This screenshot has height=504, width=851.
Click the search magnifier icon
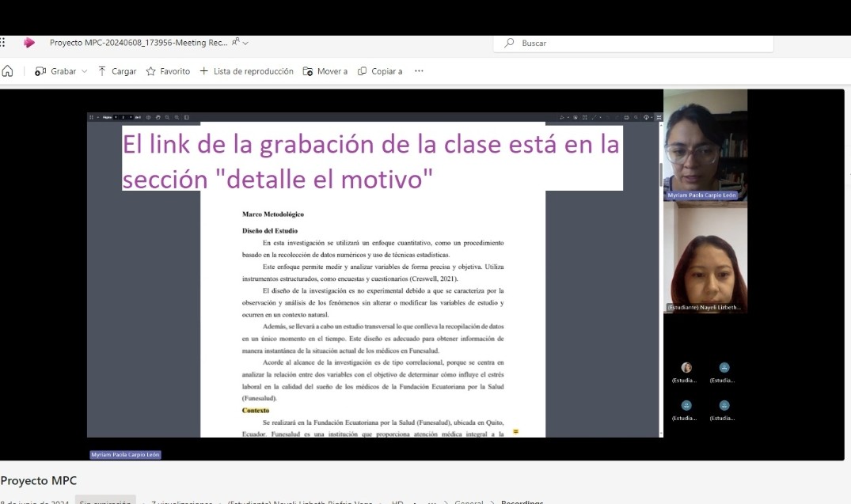pos(510,43)
